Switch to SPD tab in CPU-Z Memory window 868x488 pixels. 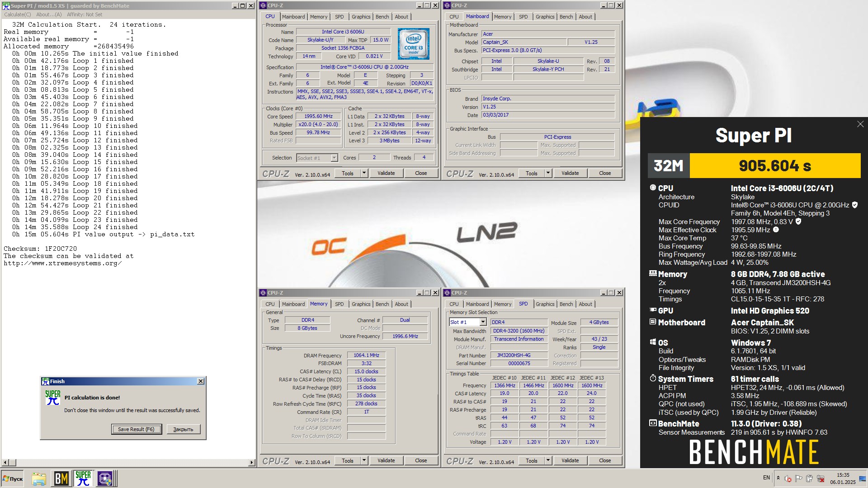(x=339, y=304)
